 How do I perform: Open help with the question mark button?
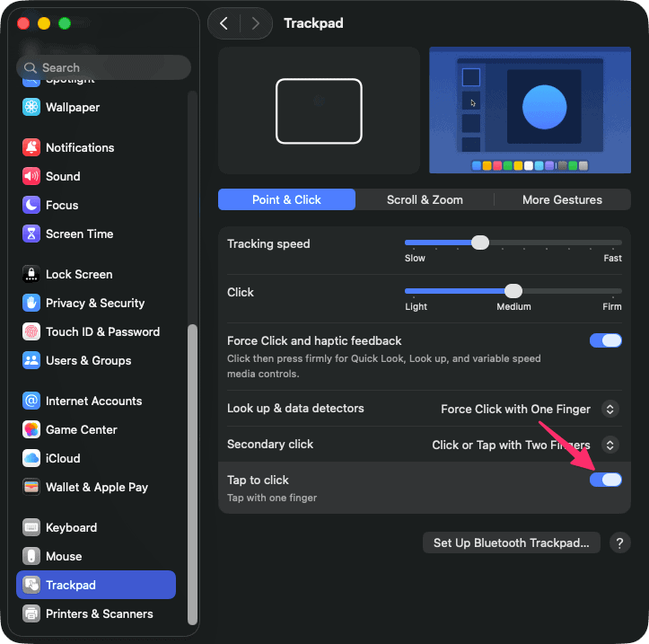[619, 543]
